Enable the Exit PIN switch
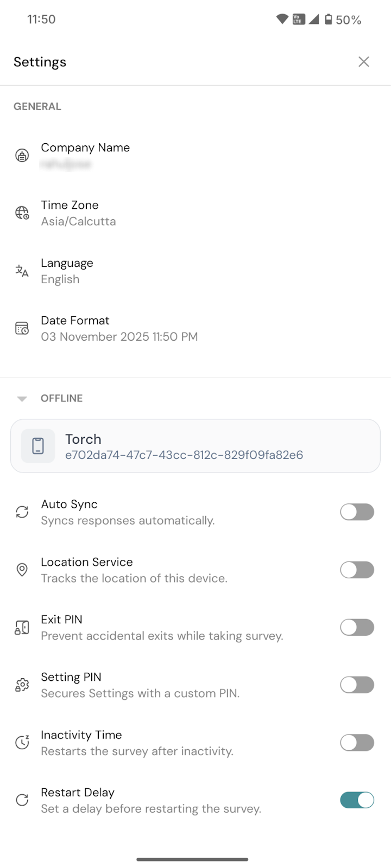The height and width of the screenshot is (868, 391). coord(357,628)
